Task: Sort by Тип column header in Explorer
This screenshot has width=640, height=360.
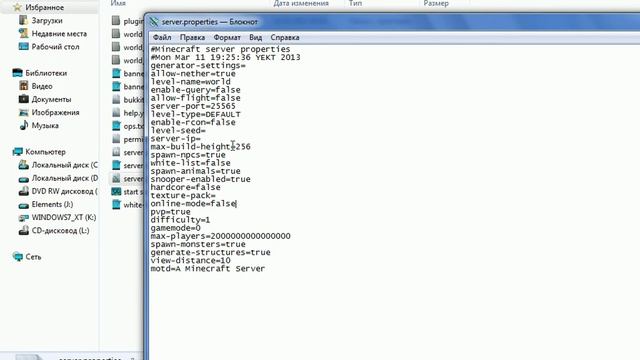Action: pyautogui.click(x=355, y=3)
